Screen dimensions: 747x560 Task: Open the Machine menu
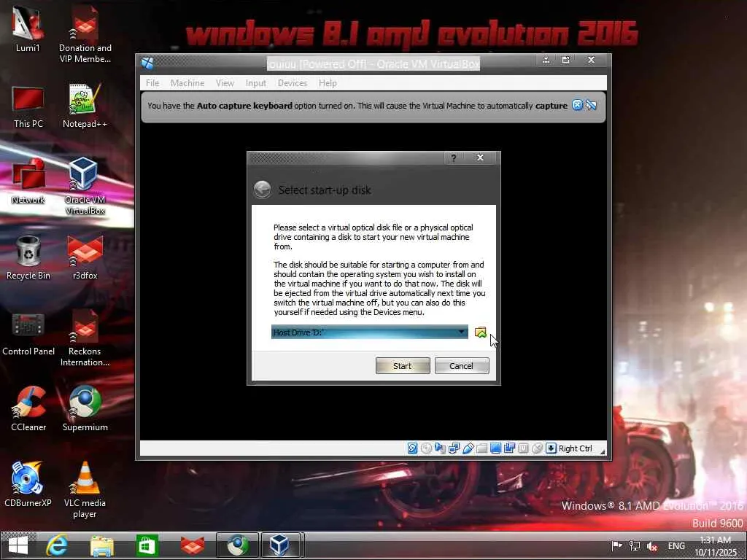point(187,83)
